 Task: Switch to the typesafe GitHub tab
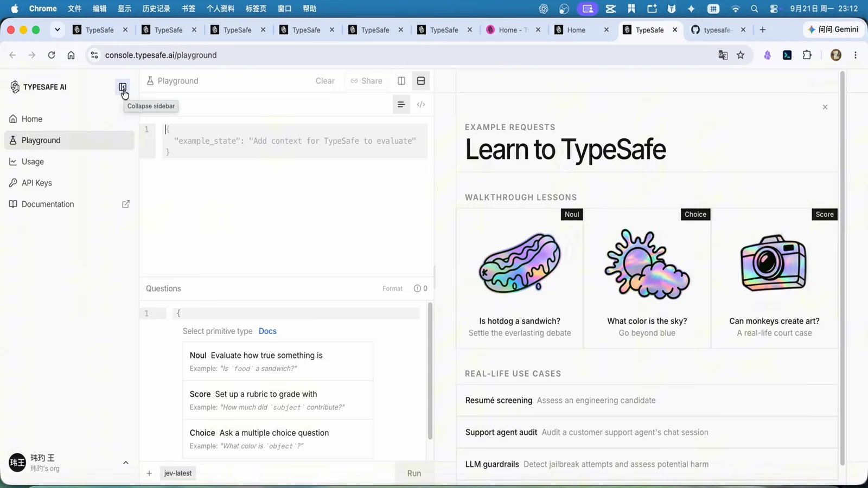click(717, 30)
